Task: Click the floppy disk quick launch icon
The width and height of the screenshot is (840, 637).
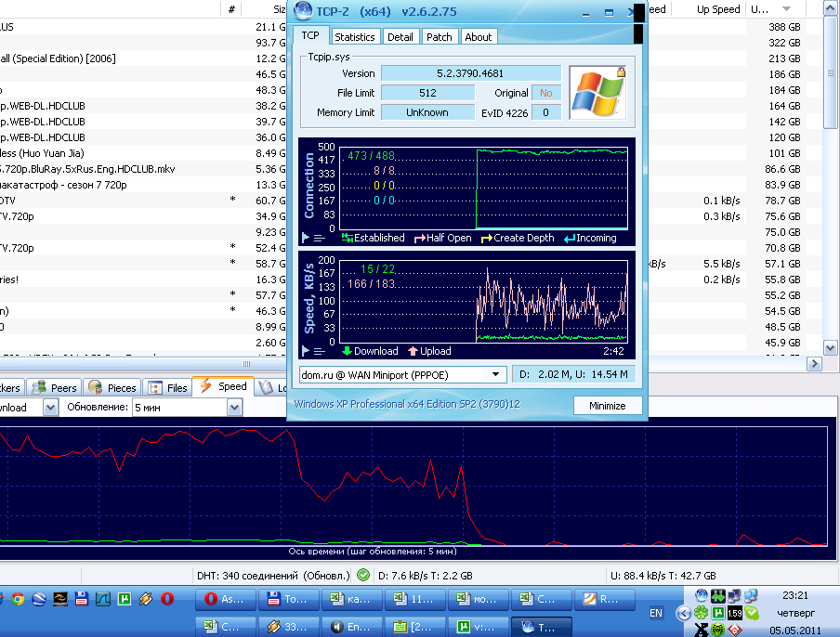Action: click(x=82, y=599)
